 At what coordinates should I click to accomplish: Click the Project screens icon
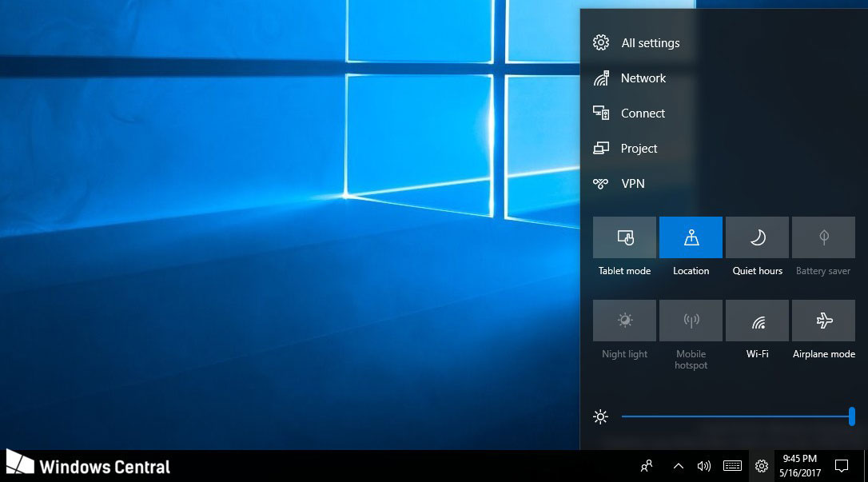[x=601, y=149]
